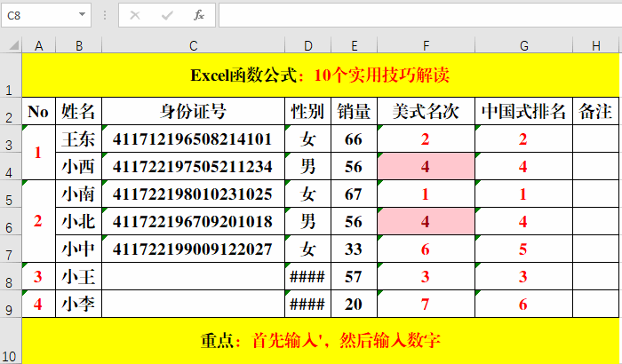Select row 3 header
The width and height of the screenshot is (622, 364).
[11, 138]
